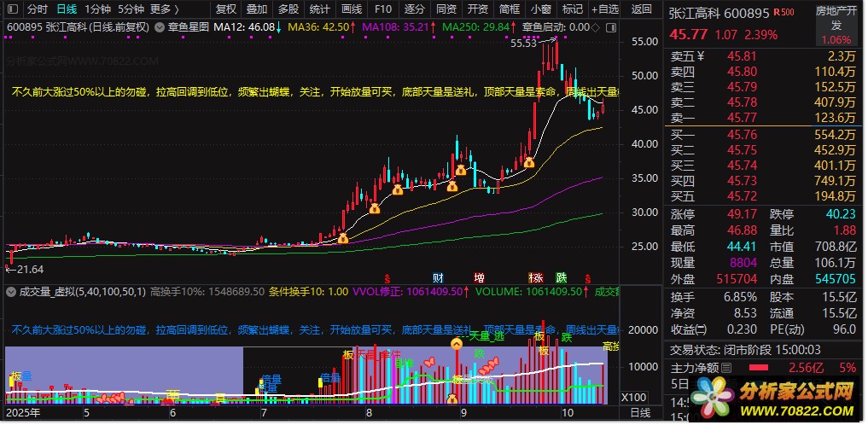868x425 pixels.
Task: Click the PE(动) value 96.0
Action: [844, 329]
